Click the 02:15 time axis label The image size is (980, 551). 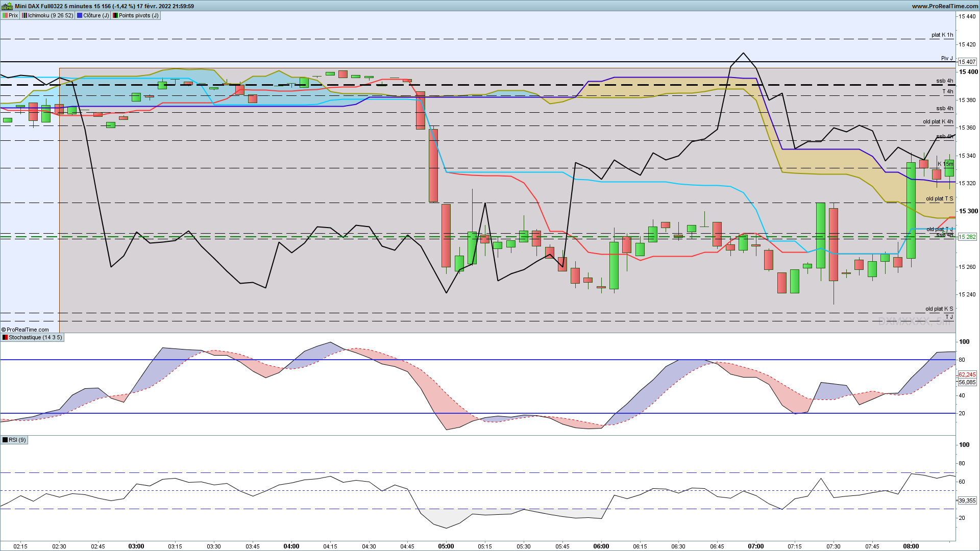[x=20, y=546]
